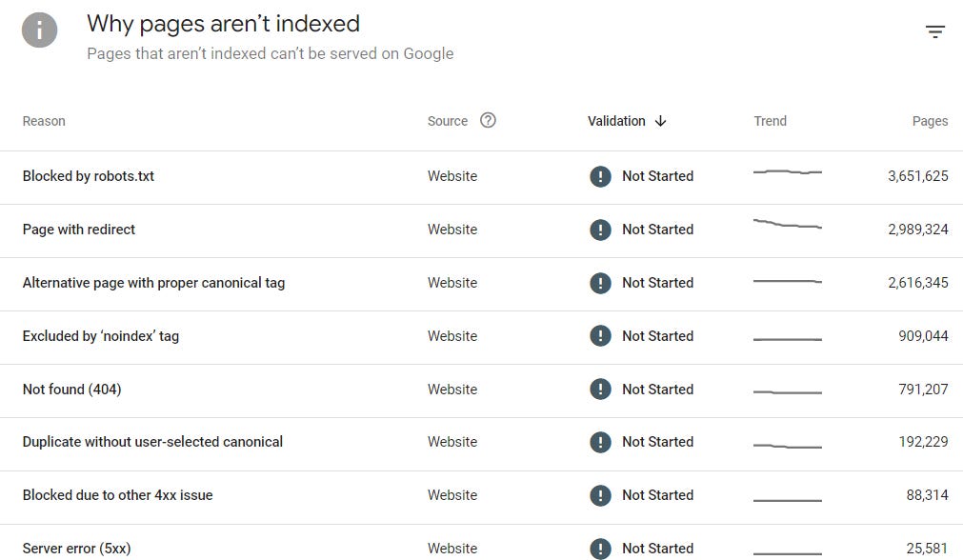Click exclamation icon for other 4xx issue
Screen dimensions: 963x560
coord(600,495)
